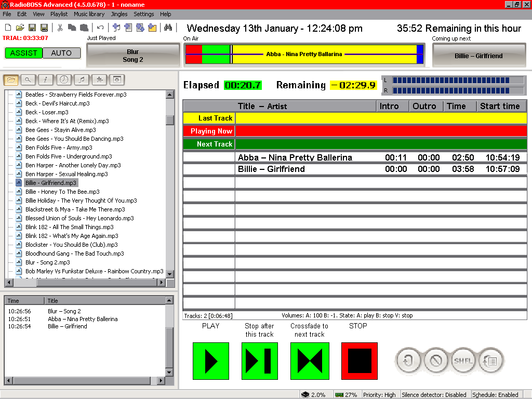Click the file list scroll down arrow
The height and width of the screenshot is (399, 532).
pos(170,274)
